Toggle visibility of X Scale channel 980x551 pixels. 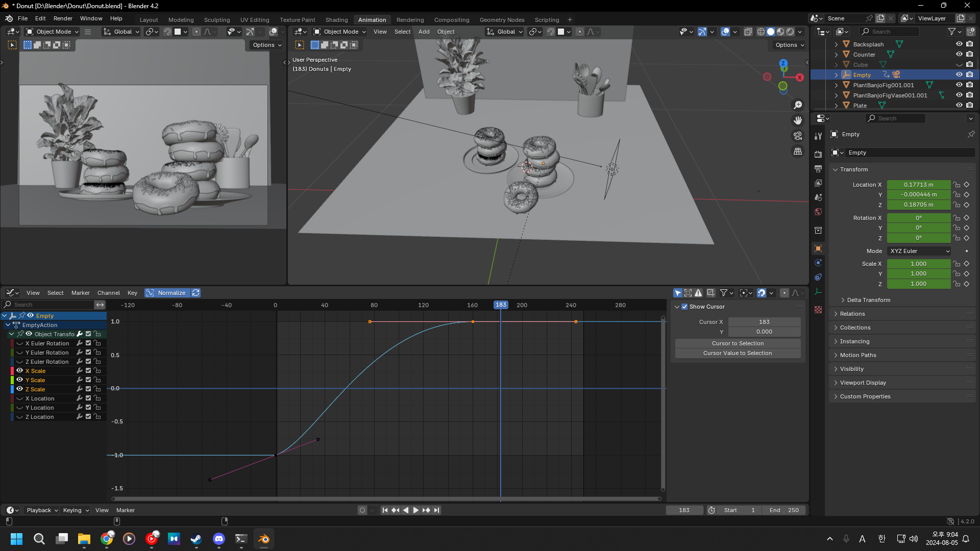[x=20, y=371]
